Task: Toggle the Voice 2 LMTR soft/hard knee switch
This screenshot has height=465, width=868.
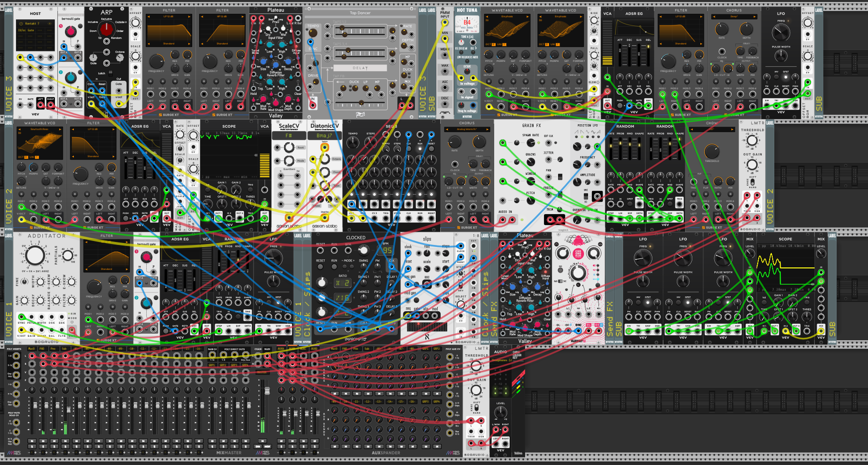Action: pos(752,182)
